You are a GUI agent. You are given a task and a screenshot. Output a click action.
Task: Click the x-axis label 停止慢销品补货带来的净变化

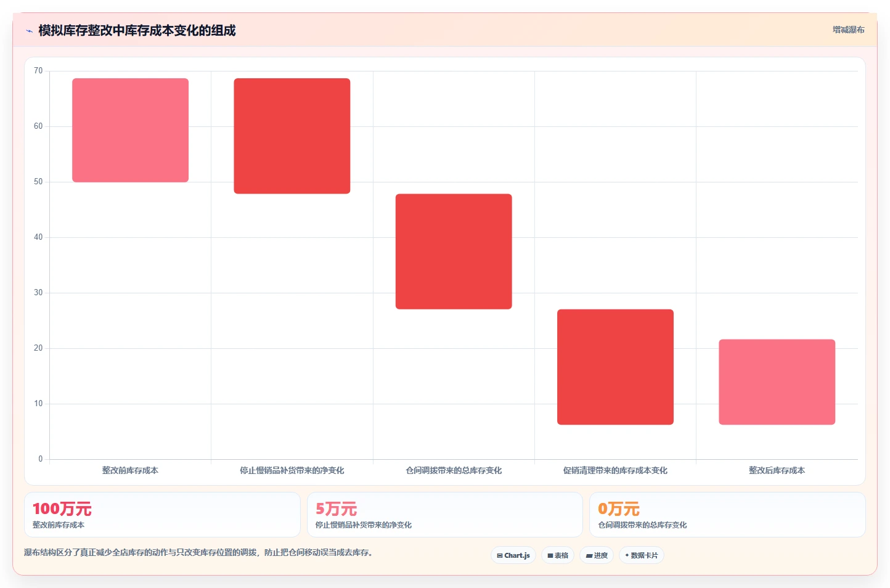click(292, 470)
